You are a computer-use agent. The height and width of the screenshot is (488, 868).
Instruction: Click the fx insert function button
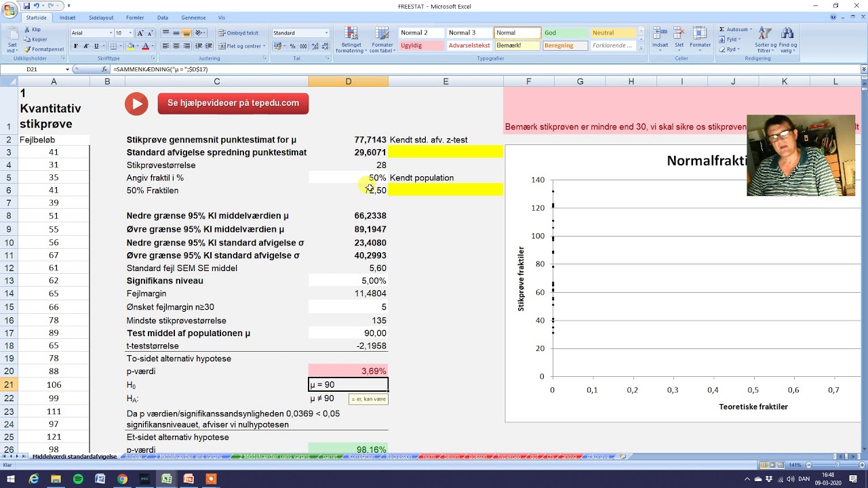coord(104,69)
